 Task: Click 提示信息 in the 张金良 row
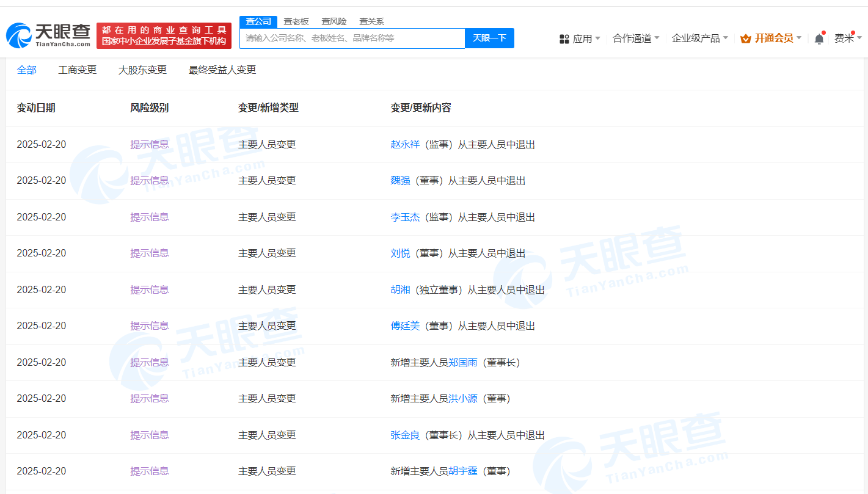pyautogui.click(x=150, y=435)
